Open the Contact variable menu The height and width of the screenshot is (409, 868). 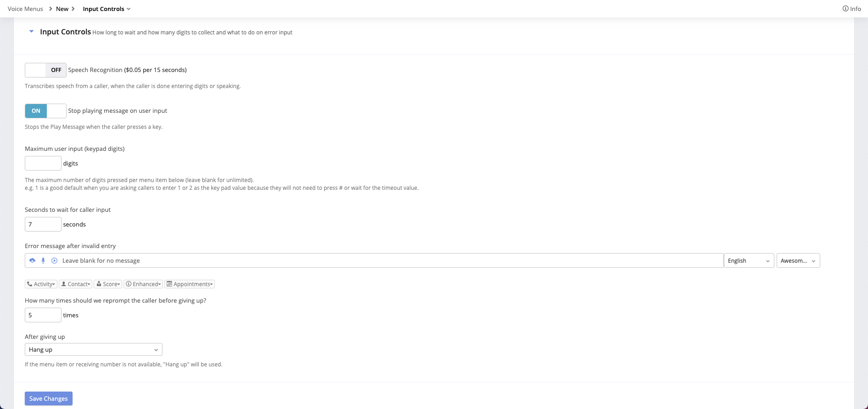click(76, 284)
